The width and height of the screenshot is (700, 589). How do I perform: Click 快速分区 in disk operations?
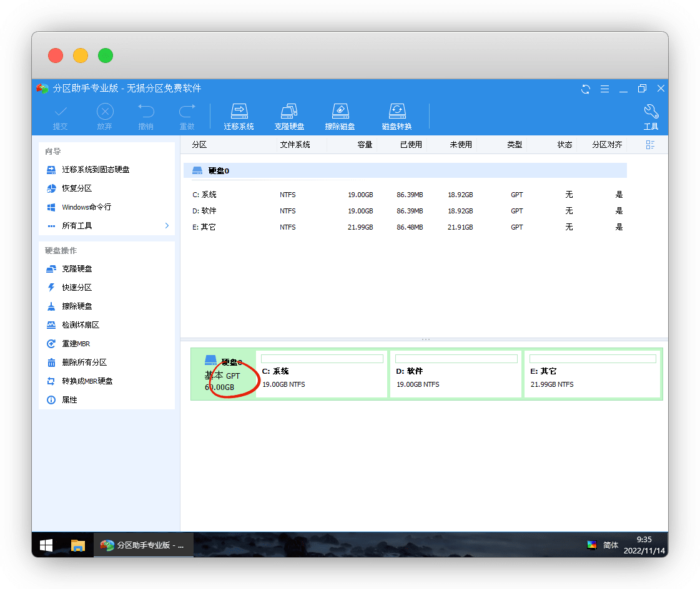coord(76,288)
